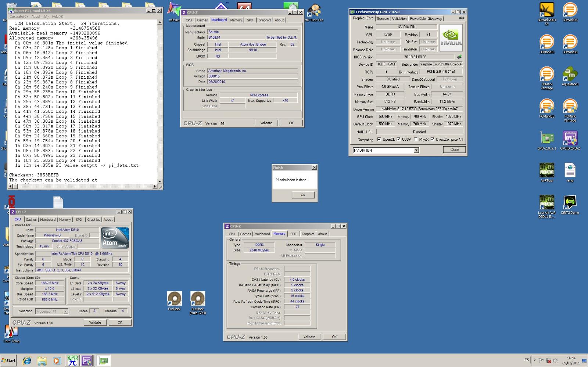The image size is (588, 367).
Task: Open the Core Temp desktop icon
Action: [x=11, y=334]
